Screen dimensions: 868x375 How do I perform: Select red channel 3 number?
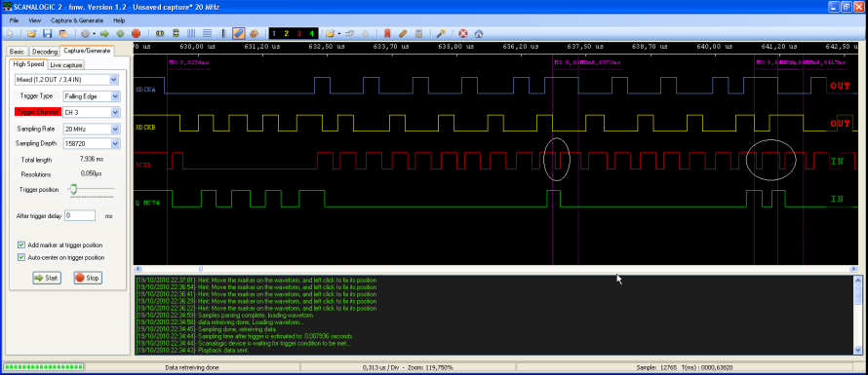[x=299, y=34]
